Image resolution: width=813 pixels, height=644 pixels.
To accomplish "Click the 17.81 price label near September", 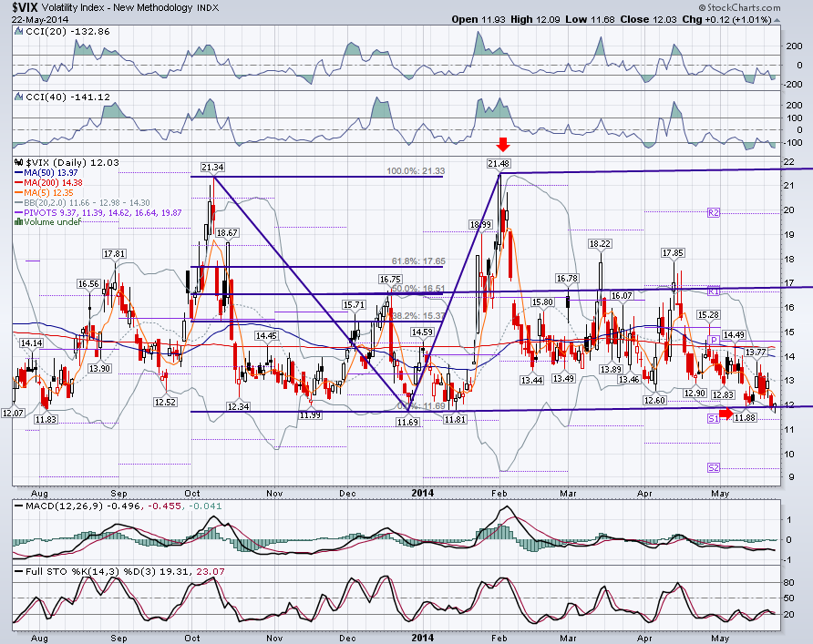I will [114, 254].
